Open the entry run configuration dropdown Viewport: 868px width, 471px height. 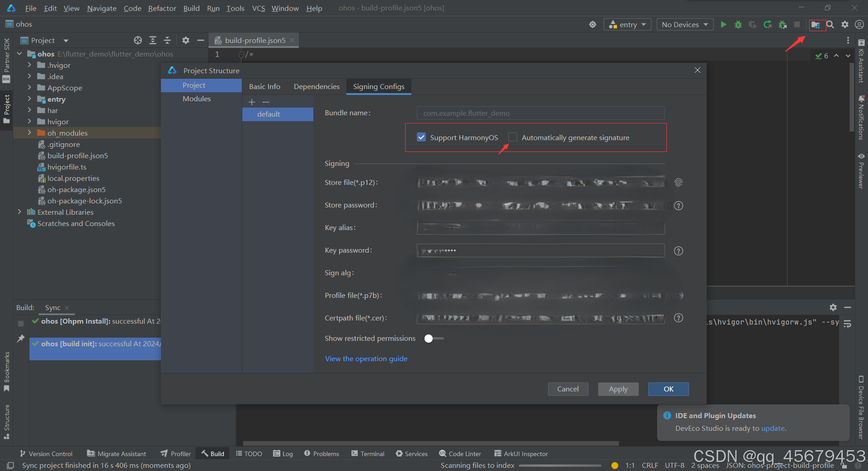627,24
